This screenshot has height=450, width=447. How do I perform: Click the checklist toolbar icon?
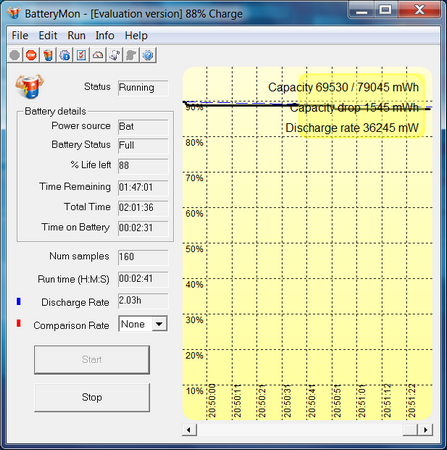tap(81, 55)
